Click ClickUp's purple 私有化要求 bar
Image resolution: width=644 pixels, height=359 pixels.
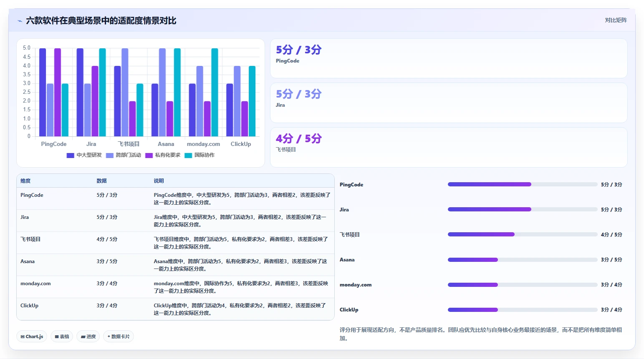[x=245, y=119]
